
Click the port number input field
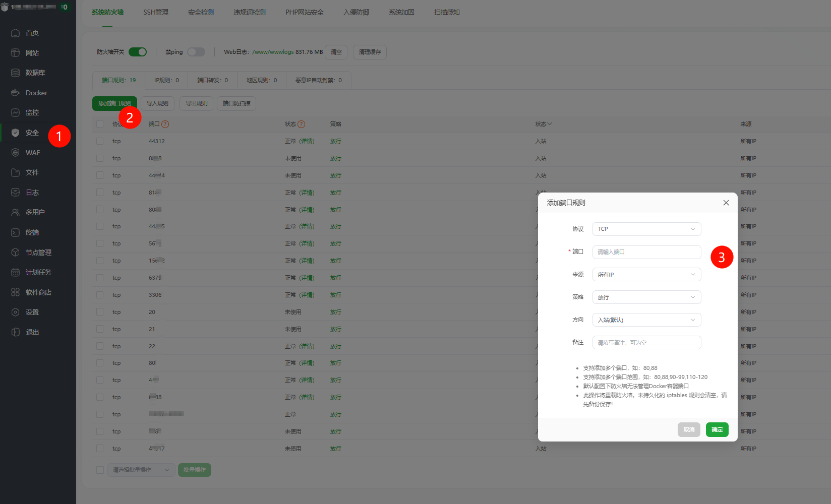coord(646,252)
